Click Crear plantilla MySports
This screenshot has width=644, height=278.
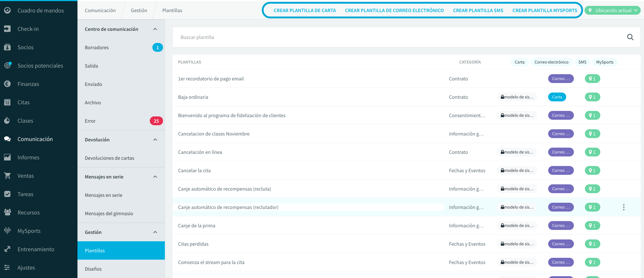[x=545, y=11]
